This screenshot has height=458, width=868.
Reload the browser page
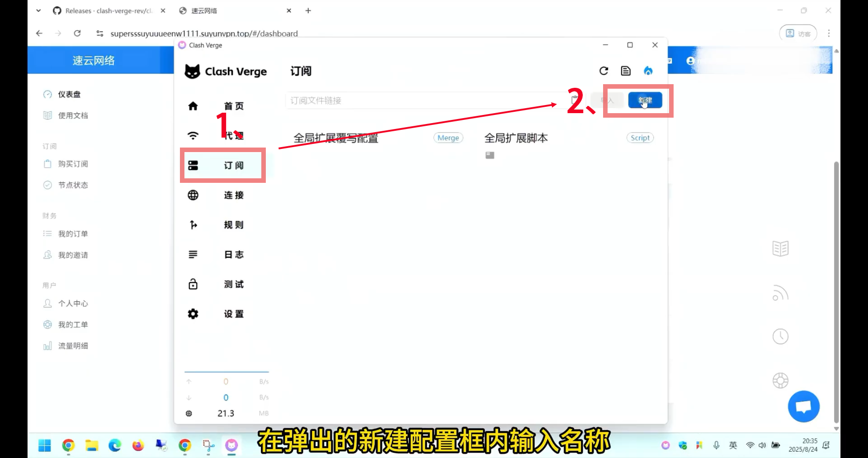77,33
